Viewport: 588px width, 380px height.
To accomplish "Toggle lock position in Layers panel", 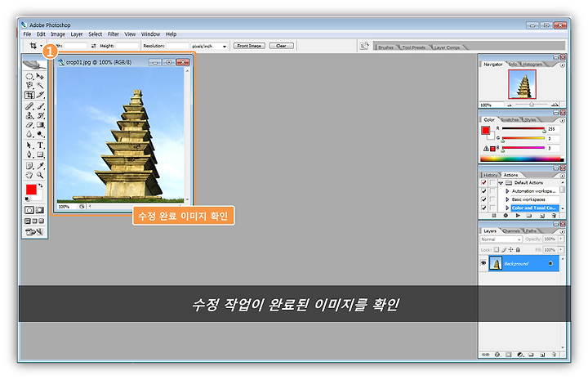I will pos(510,249).
